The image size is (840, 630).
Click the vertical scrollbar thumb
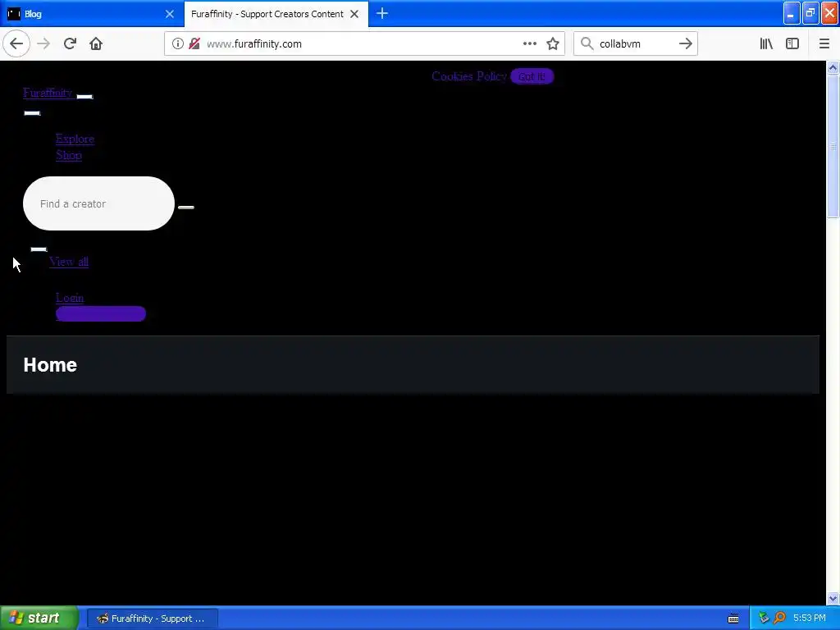[x=833, y=146]
